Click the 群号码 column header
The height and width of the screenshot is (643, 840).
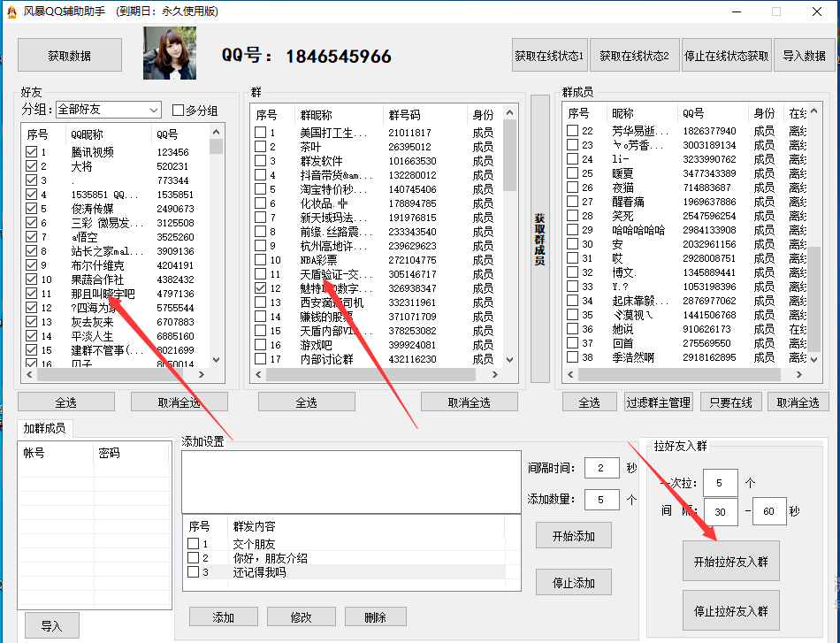pyautogui.click(x=424, y=115)
